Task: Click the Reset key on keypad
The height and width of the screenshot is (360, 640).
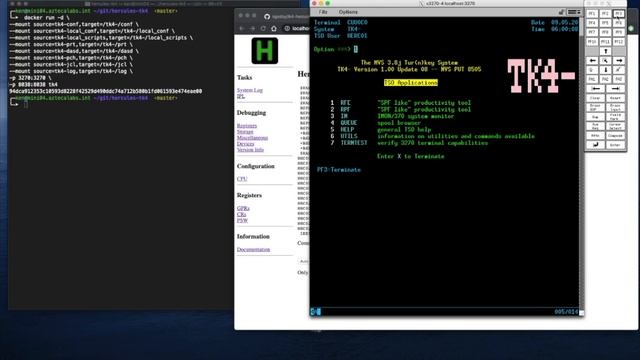Action: (x=616, y=98)
